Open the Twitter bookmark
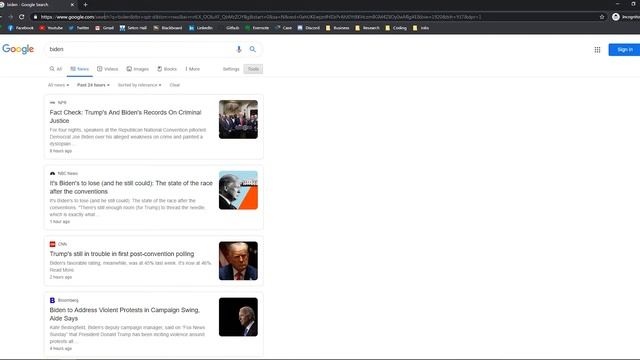 pyautogui.click(x=79, y=28)
